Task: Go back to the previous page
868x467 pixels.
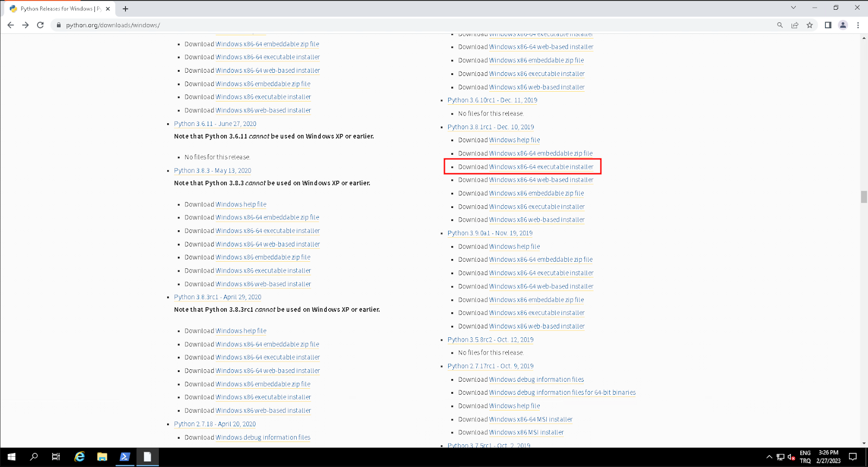Action: tap(10, 25)
